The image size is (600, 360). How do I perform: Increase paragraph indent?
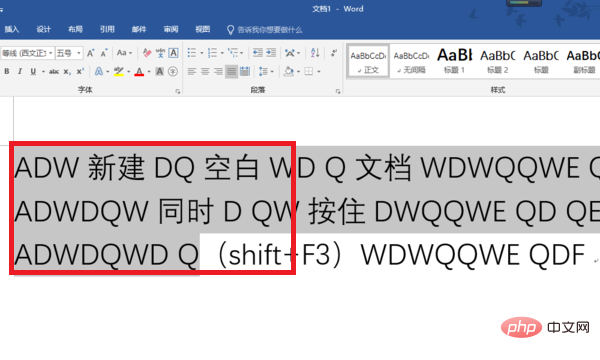pos(271,53)
